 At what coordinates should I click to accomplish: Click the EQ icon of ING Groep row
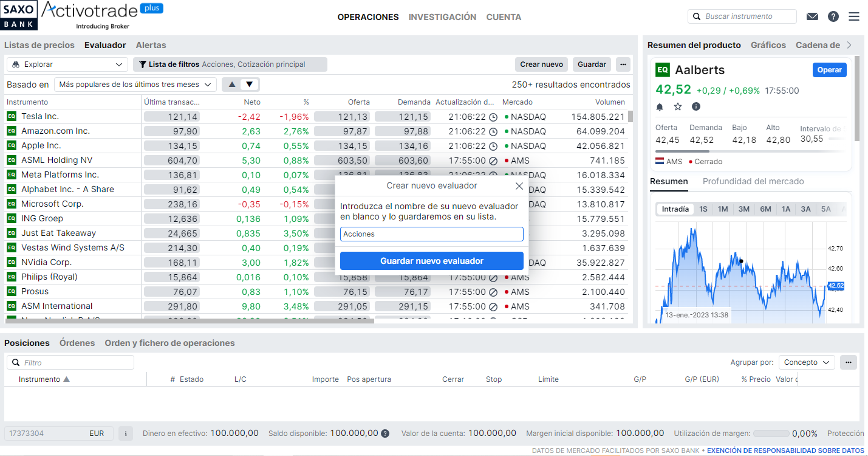(x=12, y=218)
